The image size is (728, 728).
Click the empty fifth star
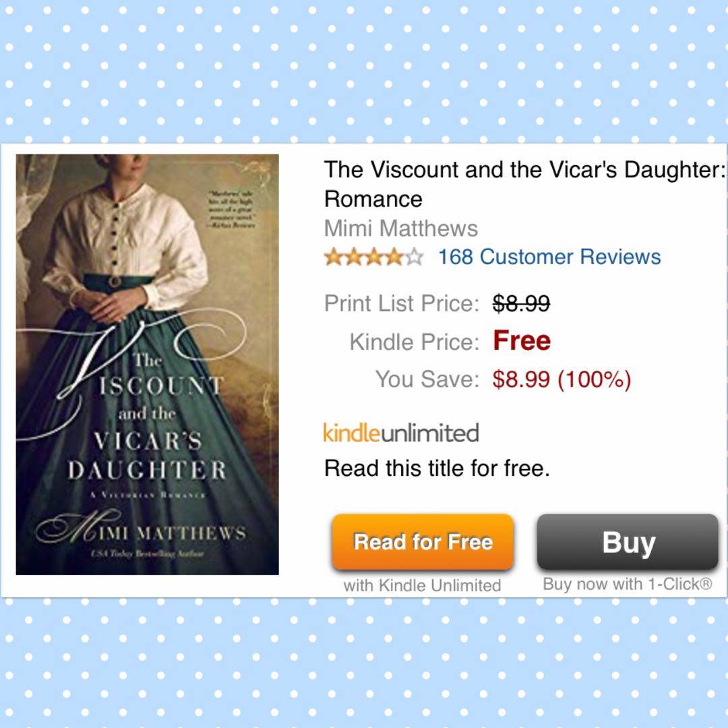[414, 257]
